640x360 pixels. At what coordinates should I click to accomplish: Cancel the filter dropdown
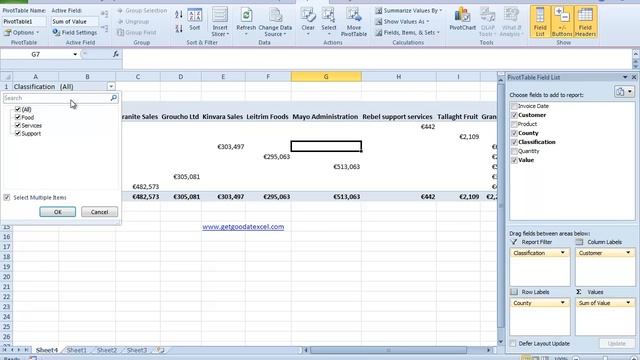click(x=99, y=212)
